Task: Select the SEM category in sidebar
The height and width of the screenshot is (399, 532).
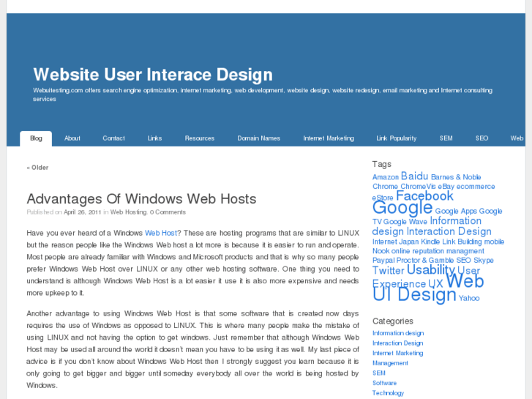Action: coord(379,373)
